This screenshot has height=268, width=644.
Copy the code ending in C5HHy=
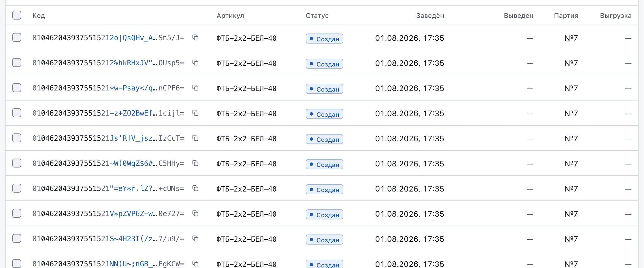click(x=195, y=163)
